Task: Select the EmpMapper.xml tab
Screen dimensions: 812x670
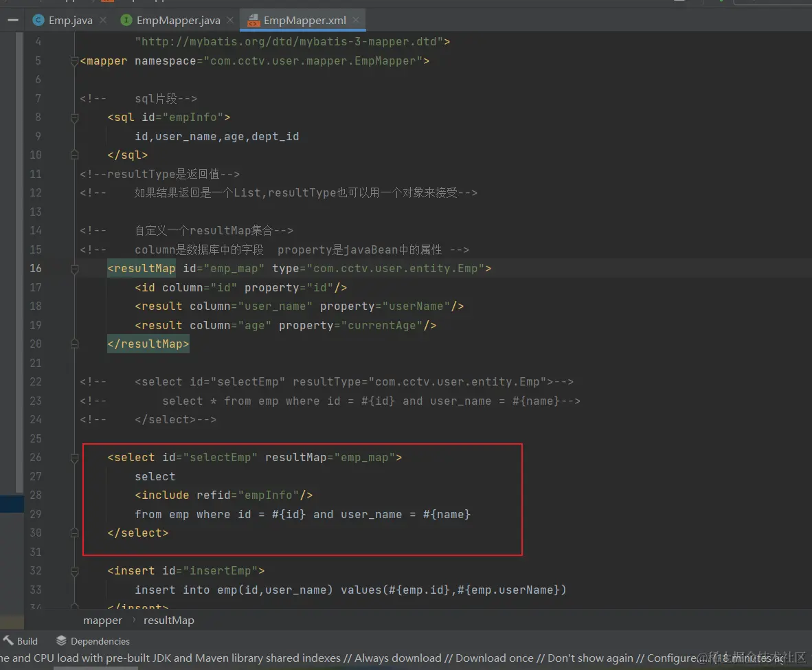Action: (304, 20)
